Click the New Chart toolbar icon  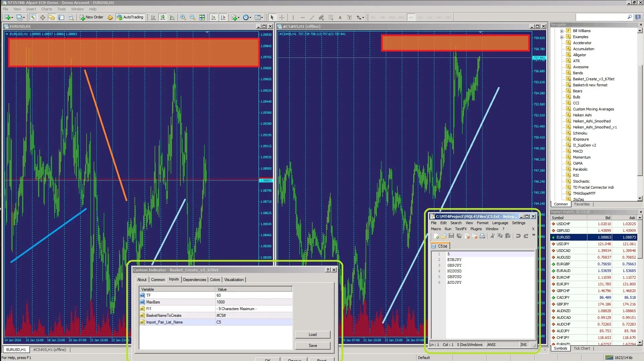pos(7,17)
